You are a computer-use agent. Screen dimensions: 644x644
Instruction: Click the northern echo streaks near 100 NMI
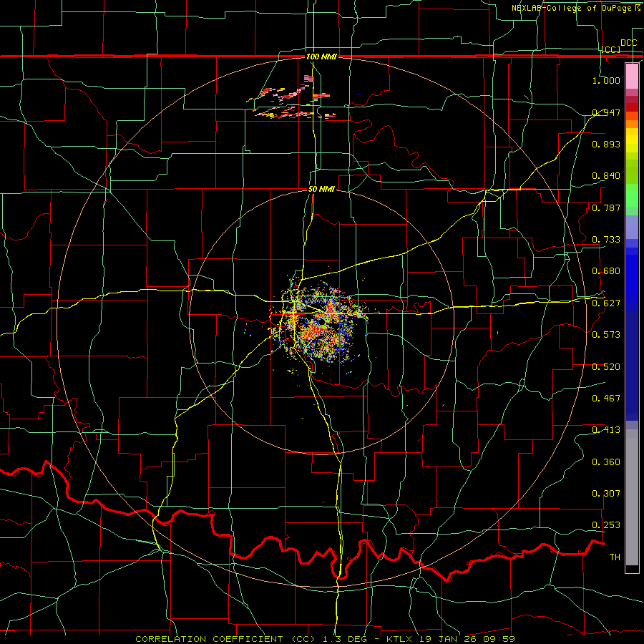[x=292, y=99]
